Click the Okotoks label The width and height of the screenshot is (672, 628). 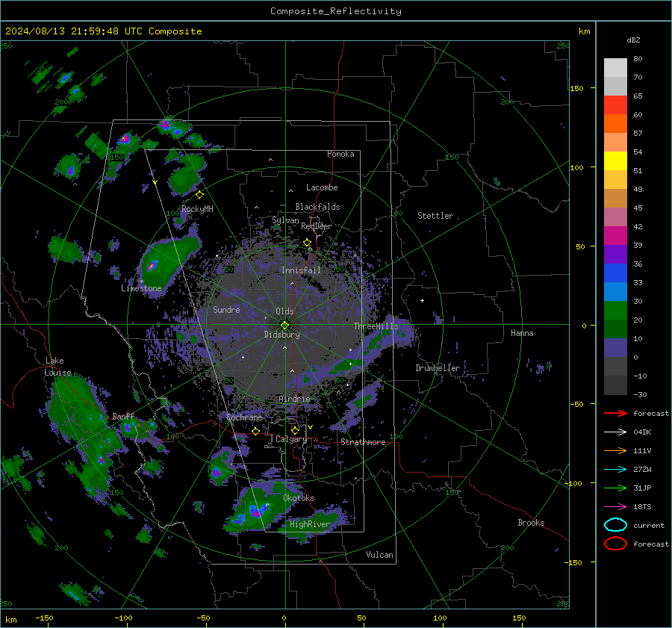pos(299,498)
